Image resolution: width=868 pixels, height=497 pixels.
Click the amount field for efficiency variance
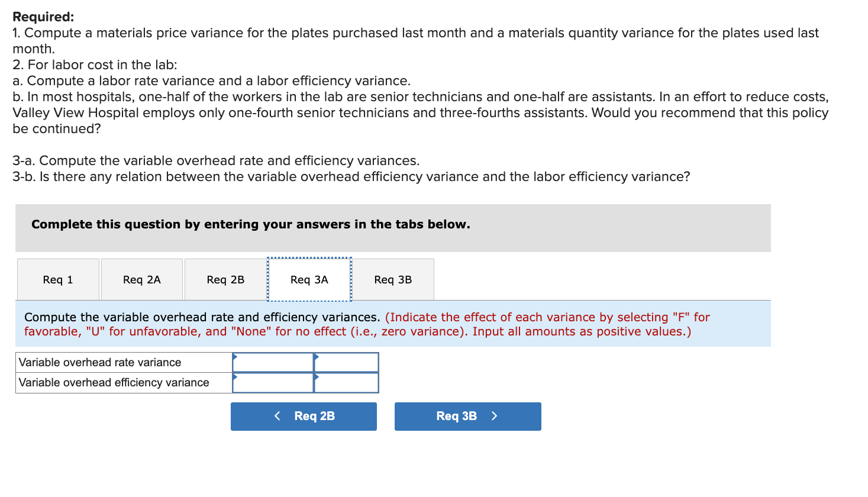(272, 382)
